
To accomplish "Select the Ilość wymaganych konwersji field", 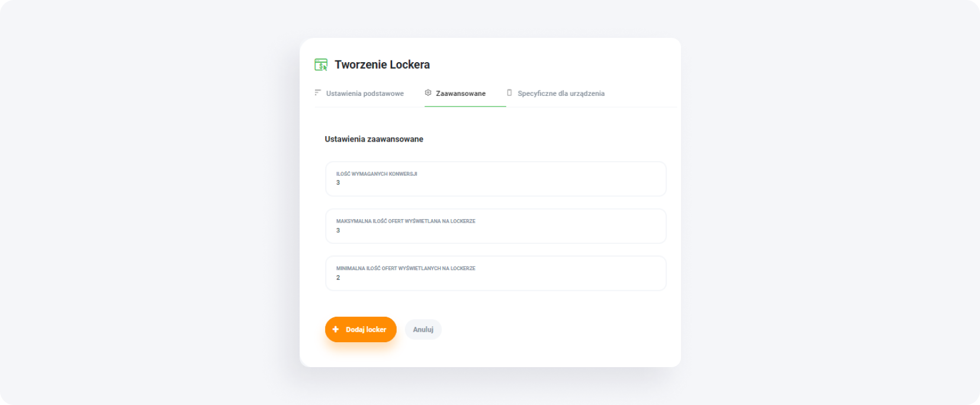I will [x=495, y=179].
